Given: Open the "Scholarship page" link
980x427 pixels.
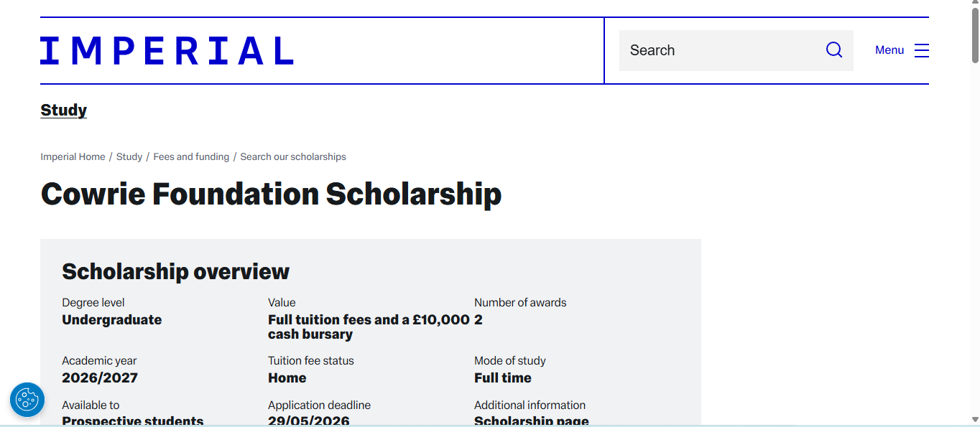Looking at the screenshot, I should [531, 421].
